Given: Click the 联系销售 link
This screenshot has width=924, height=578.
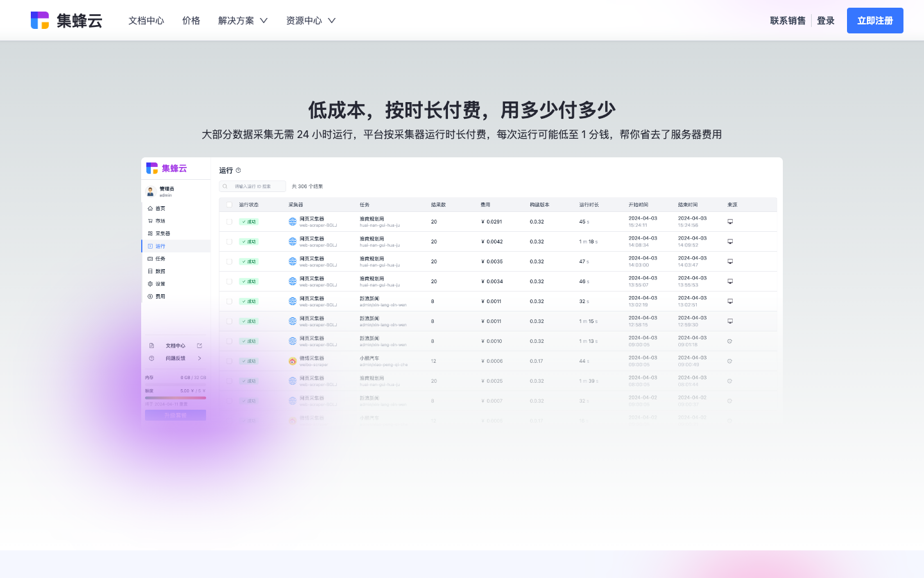Looking at the screenshot, I should point(788,21).
